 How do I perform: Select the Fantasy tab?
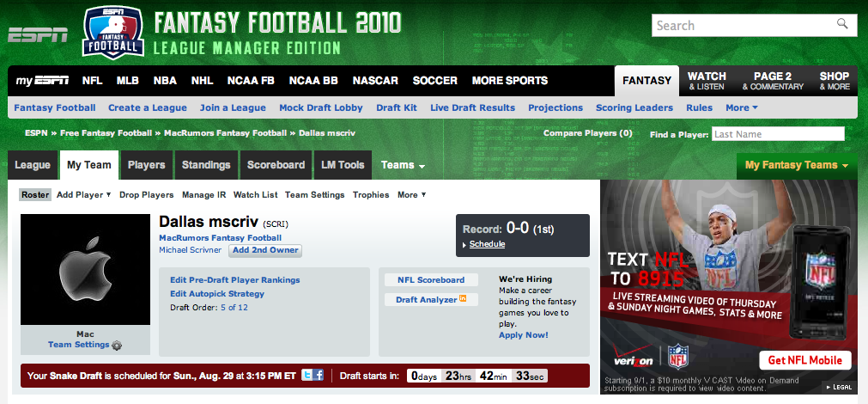pyautogui.click(x=646, y=81)
